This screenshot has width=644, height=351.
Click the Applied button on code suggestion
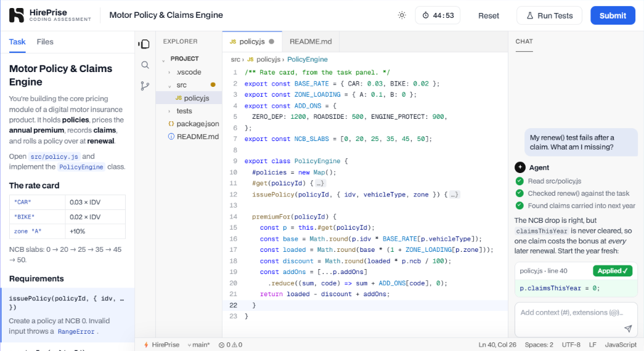[x=613, y=271]
